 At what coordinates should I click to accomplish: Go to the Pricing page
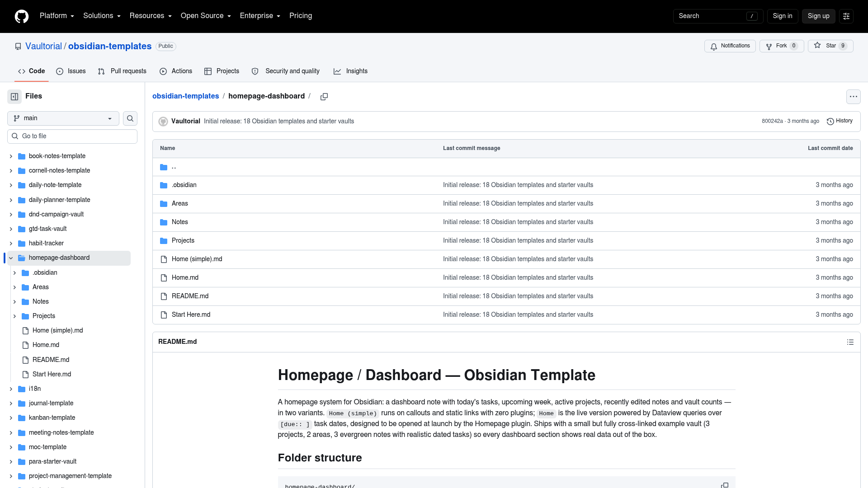coord(301,16)
